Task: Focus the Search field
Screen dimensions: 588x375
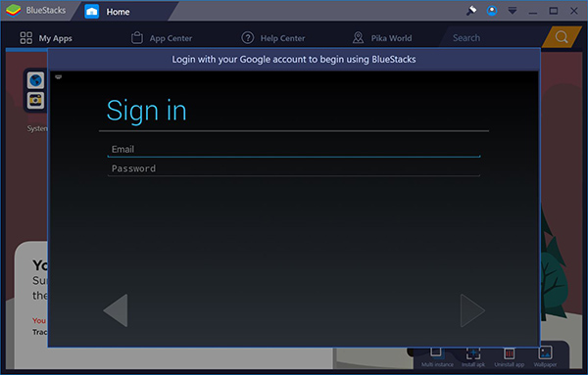Action: tap(493, 38)
